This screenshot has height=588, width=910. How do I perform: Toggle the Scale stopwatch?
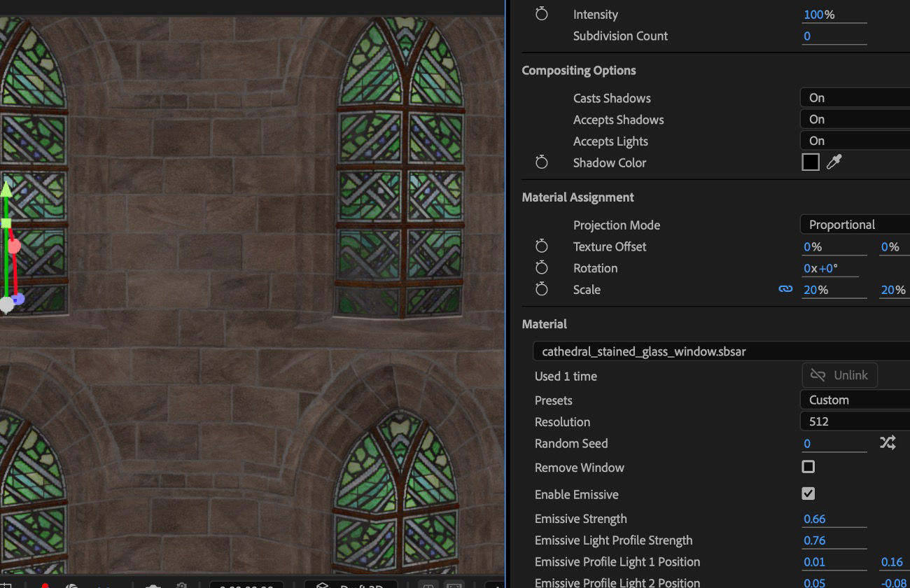(541, 289)
